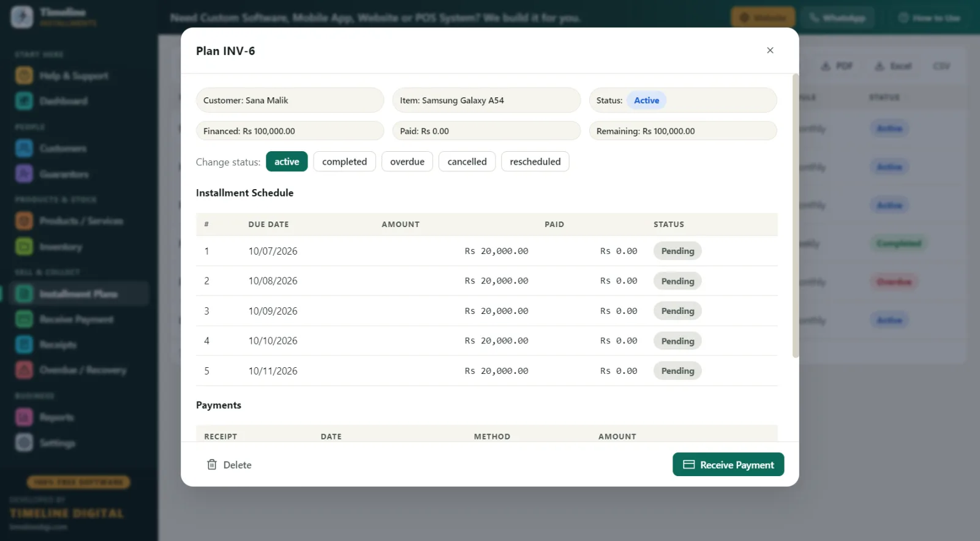Click the Reports sidebar icon
Screen dimensions: 980x541
click(x=24, y=417)
